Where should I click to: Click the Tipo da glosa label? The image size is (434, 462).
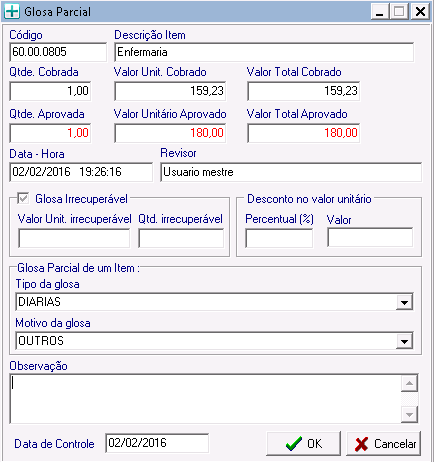(47, 284)
